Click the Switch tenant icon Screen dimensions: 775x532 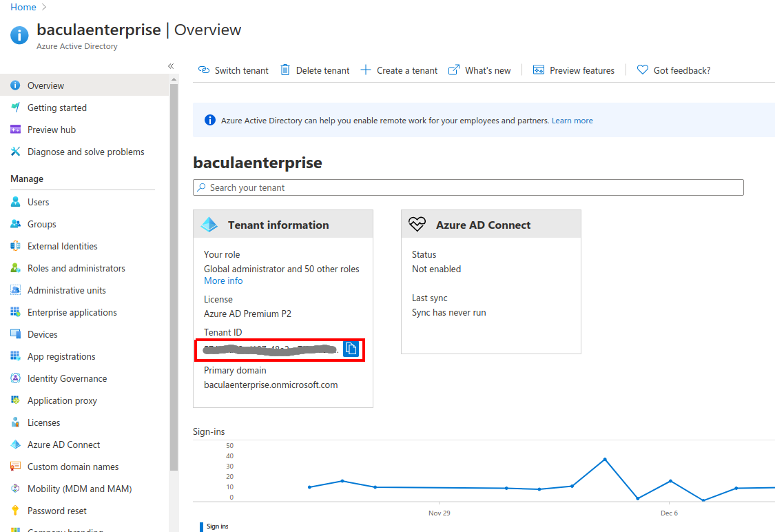tap(204, 70)
